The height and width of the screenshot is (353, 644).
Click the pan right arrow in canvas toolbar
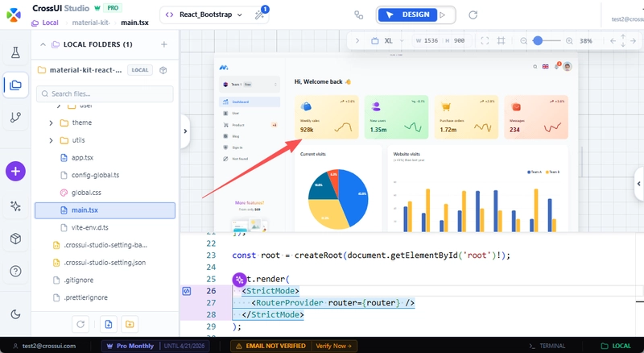[x=633, y=41]
